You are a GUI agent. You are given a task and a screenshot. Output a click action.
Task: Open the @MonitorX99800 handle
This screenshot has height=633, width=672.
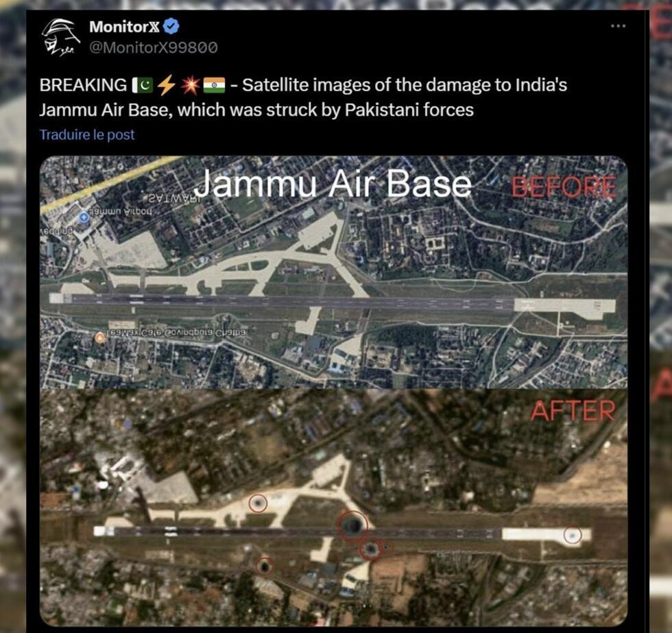(154, 47)
